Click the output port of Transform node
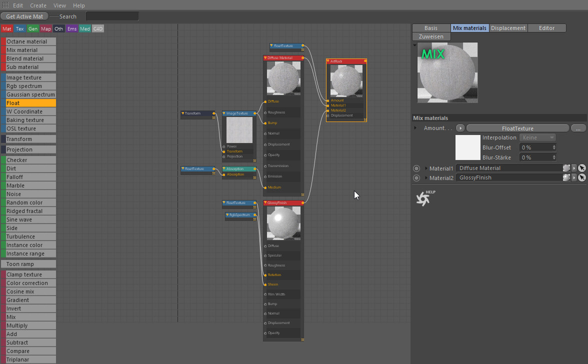 pos(214,113)
